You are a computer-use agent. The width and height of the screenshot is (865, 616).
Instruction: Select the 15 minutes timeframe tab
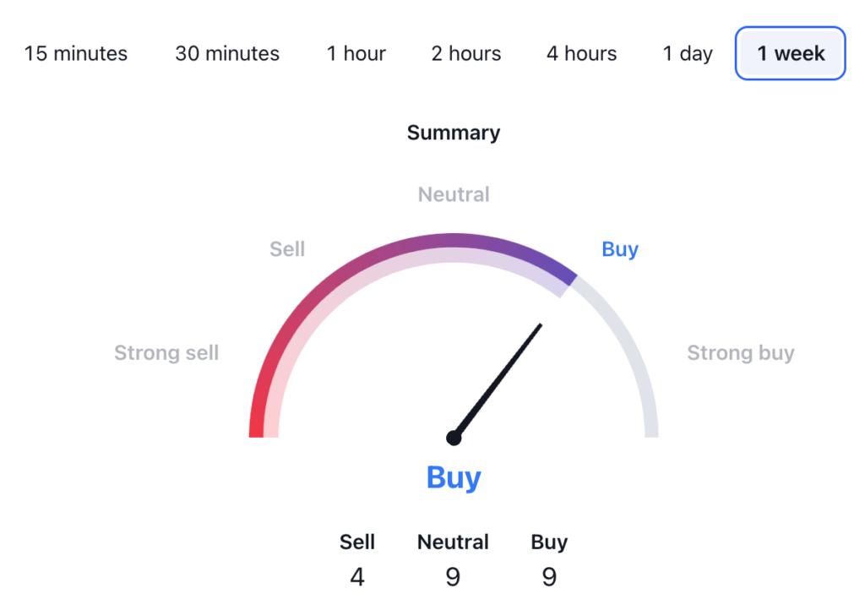(76, 53)
